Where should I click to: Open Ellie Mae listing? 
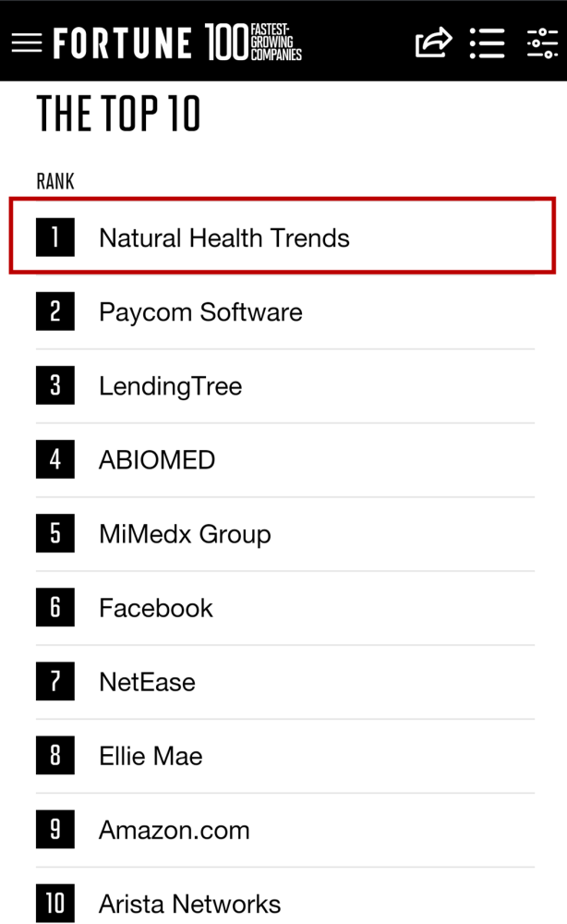(x=151, y=756)
